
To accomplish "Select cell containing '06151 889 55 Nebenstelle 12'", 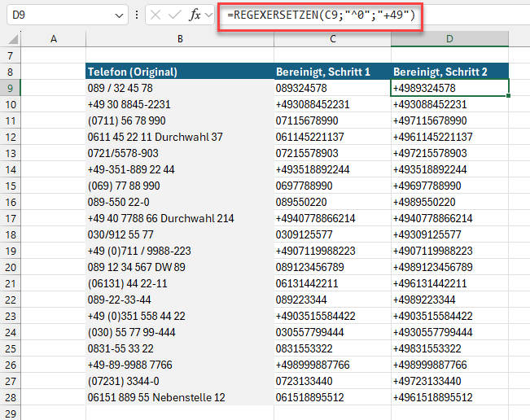I will pyautogui.click(x=179, y=397).
